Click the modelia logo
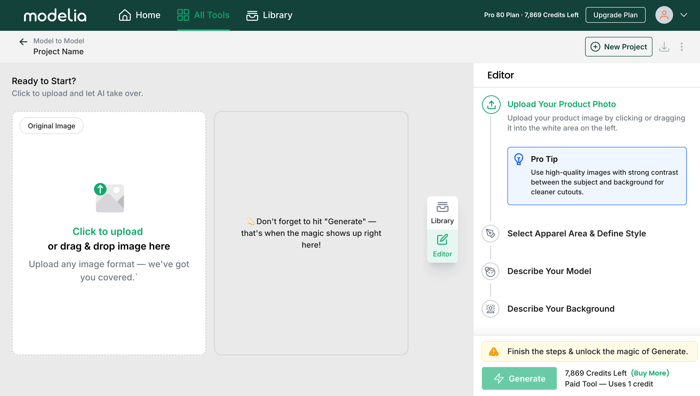 55,16
